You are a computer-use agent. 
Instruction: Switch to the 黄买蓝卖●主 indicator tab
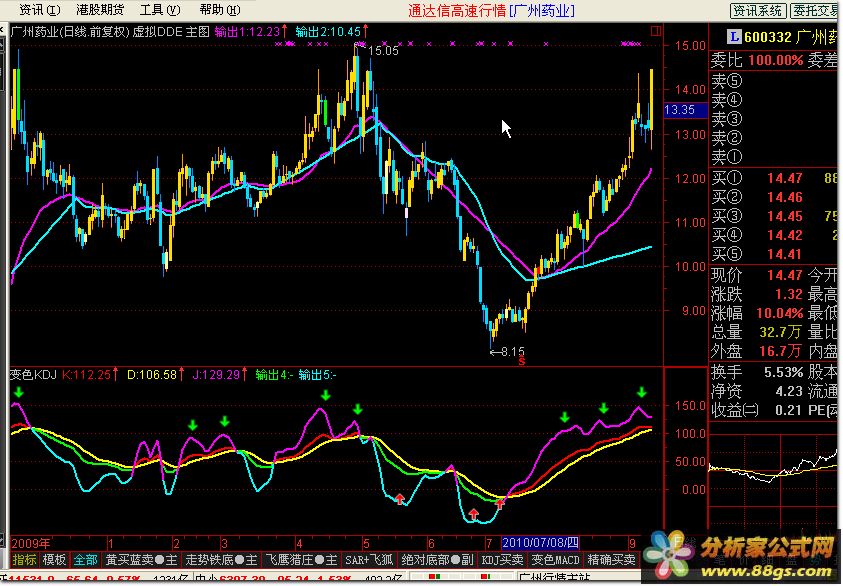pyautogui.click(x=141, y=560)
